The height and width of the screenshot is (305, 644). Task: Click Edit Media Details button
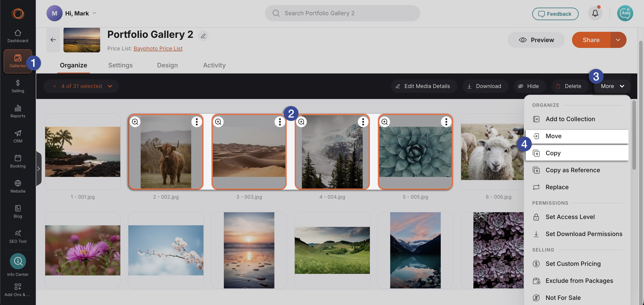424,86
